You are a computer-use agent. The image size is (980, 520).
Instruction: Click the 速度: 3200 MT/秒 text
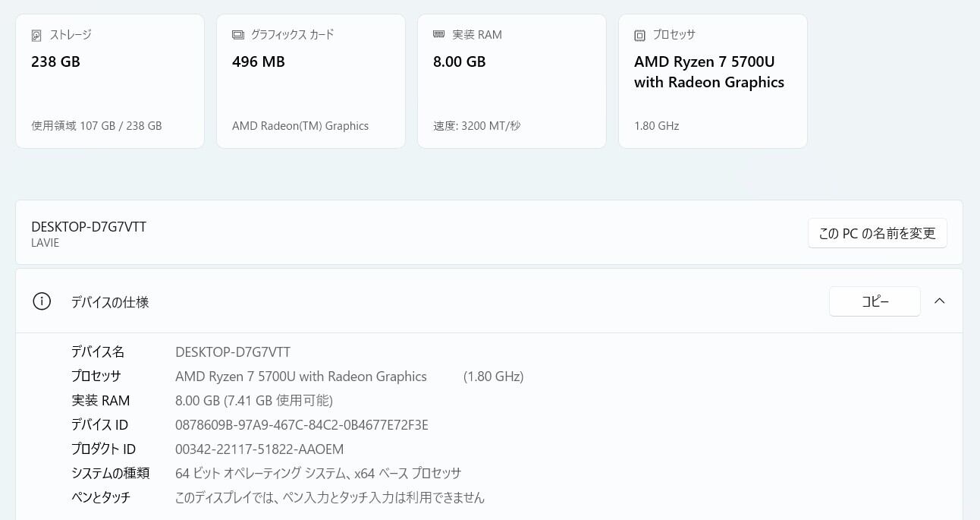click(x=476, y=126)
